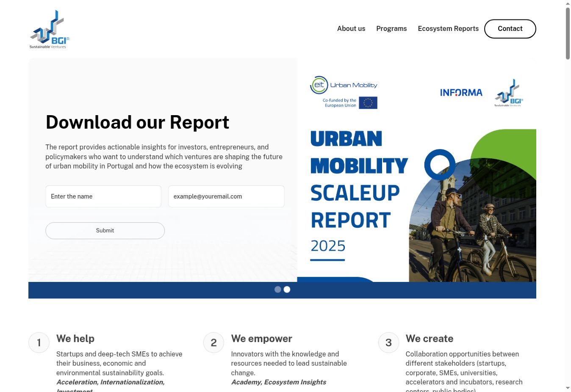Click the 'We help' heading

coord(75,339)
